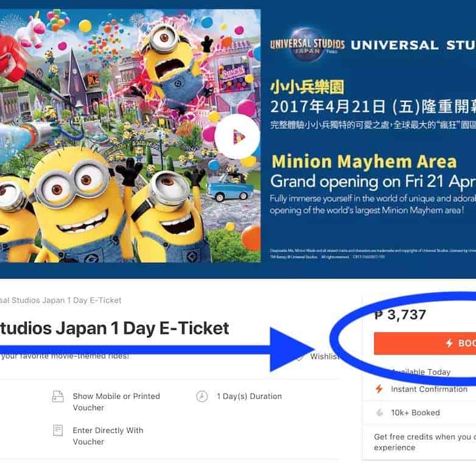Viewport: 476px width, 463px height.
Task: Click the Available Today label
Action: 421,372
